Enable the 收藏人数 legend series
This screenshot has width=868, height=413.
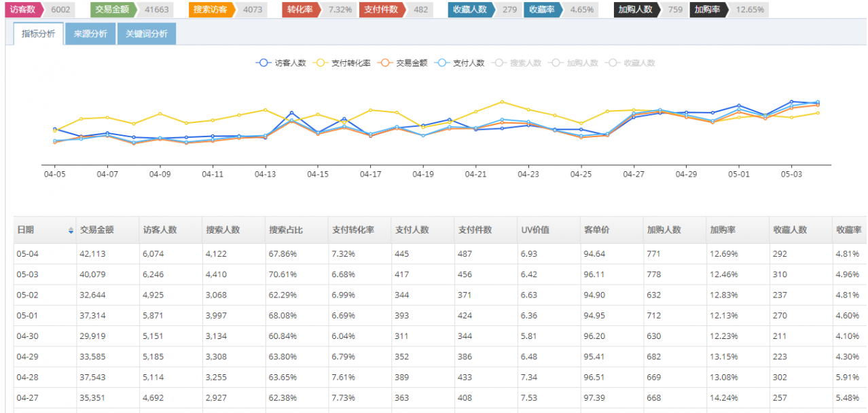[x=631, y=62]
